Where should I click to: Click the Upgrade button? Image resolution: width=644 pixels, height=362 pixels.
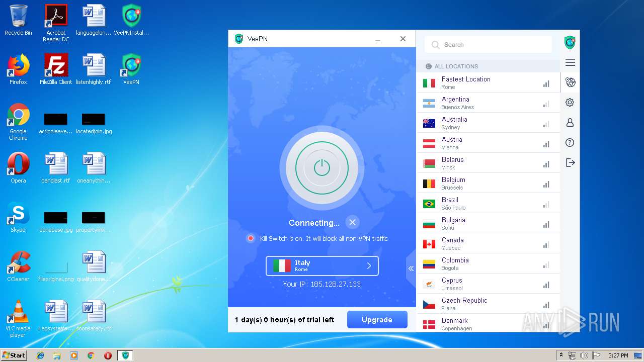[x=377, y=320]
